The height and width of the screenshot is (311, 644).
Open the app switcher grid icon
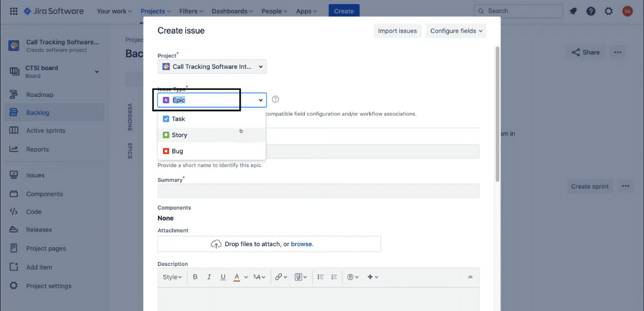point(13,11)
